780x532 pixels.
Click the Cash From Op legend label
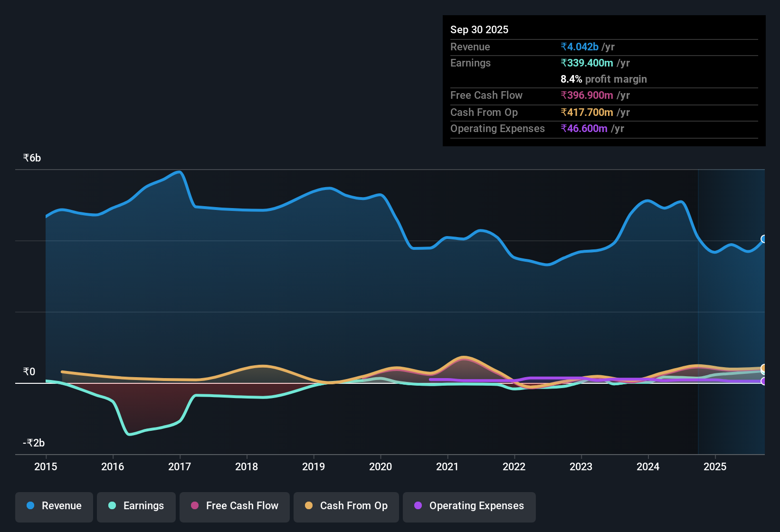[x=353, y=506]
